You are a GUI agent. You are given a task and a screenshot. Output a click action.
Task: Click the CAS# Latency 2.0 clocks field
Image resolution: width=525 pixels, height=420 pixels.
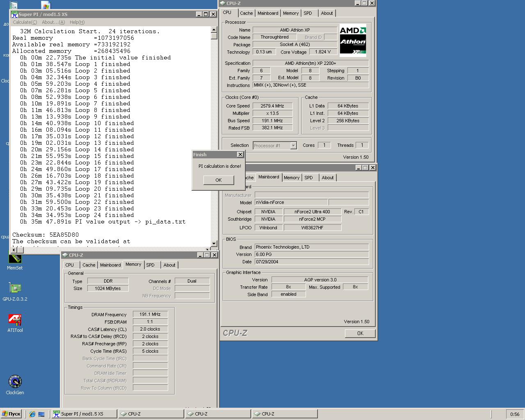[150, 329]
